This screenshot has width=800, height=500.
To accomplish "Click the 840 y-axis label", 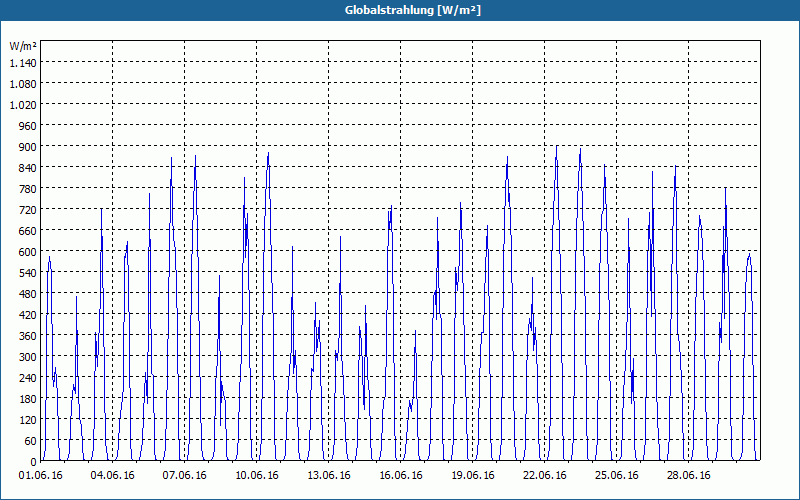I will tap(29, 167).
